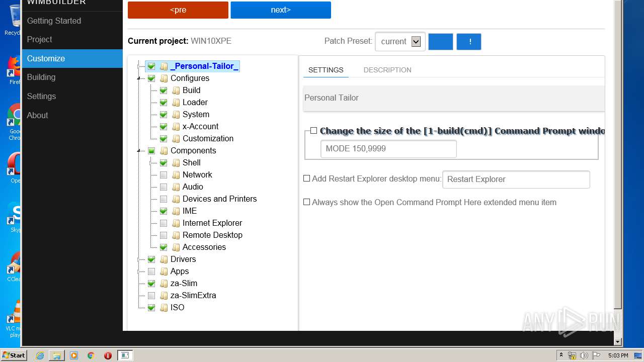Click the folder icon beside IME
This screenshot has width=644, height=362.
coord(176,211)
